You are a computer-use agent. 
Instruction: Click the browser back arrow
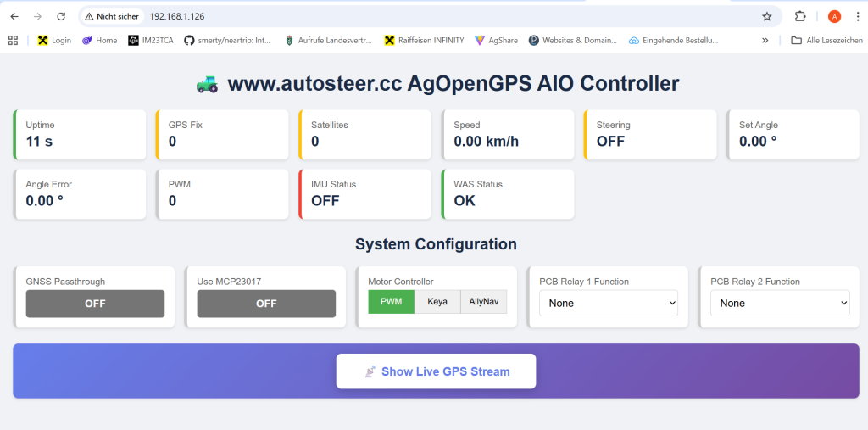pyautogui.click(x=14, y=16)
